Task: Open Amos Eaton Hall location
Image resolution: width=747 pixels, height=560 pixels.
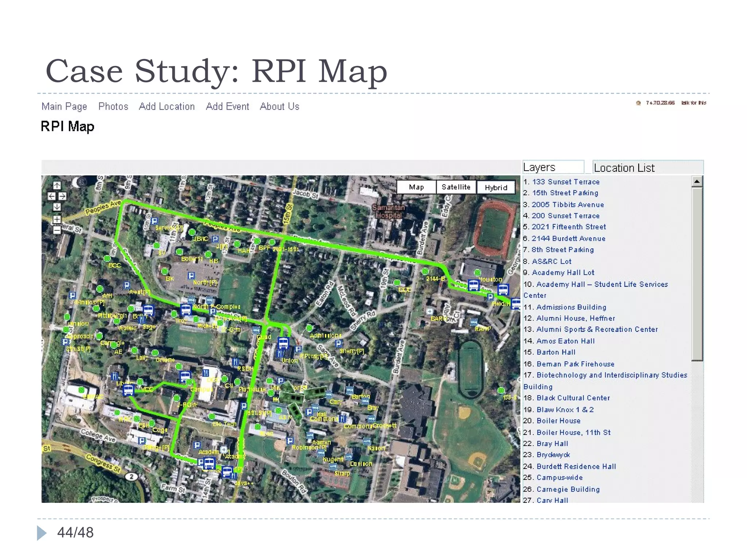Action: pyautogui.click(x=565, y=341)
